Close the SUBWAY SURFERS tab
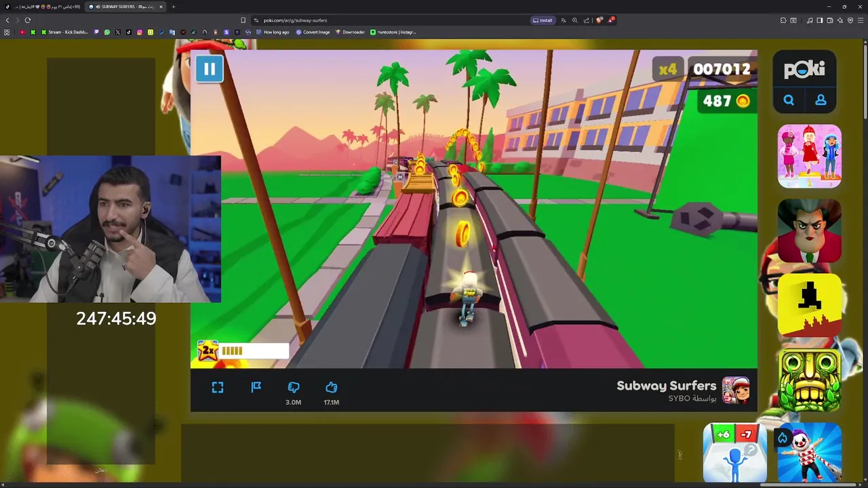Image resolution: width=868 pixels, height=488 pixels. 161,7
